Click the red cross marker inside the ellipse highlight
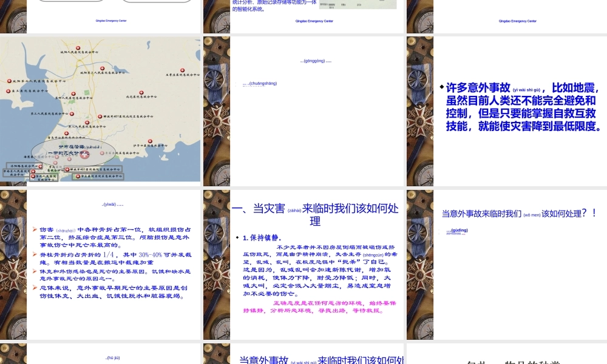607x364 pixels. coord(84,155)
